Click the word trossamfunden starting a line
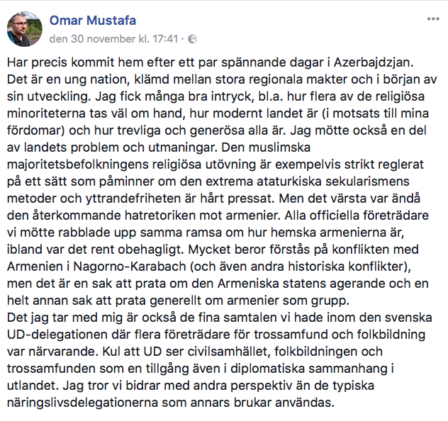448x421 pixels. pyautogui.click(x=50, y=369)
